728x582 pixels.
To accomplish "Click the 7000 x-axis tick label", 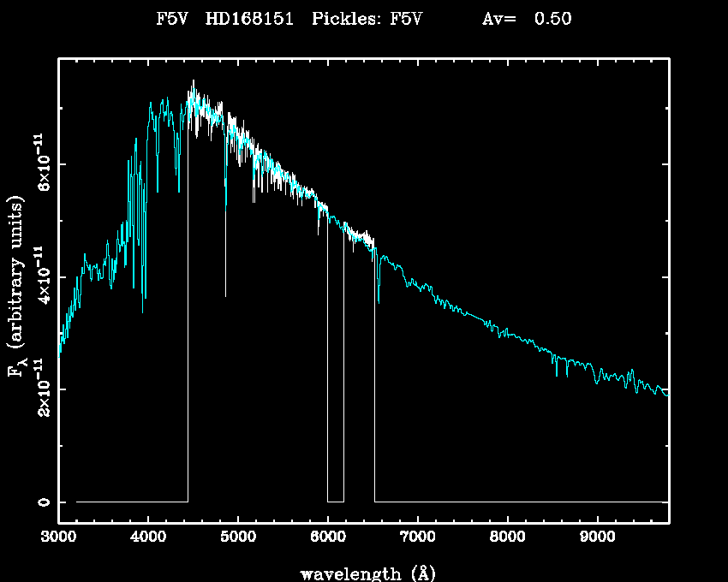I will pos(418,539).
